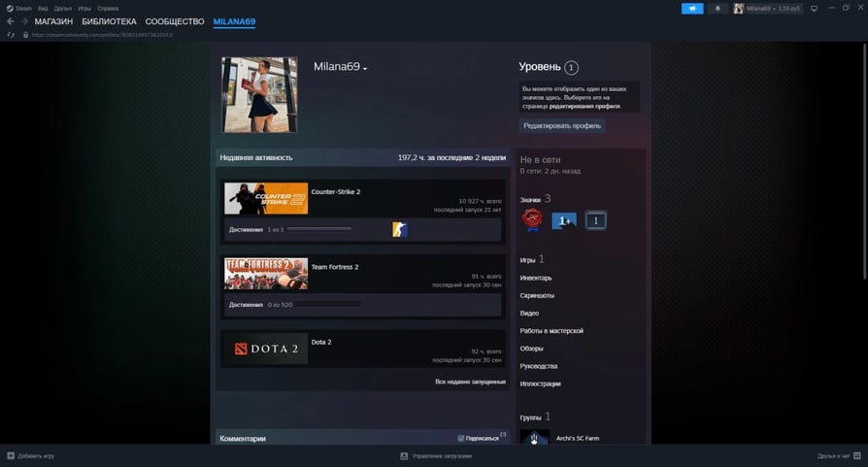The width and height of the screenshot is (868, 467).
Task: Toggle the Подписаться checkbox in comments
Action: (461, 438)
